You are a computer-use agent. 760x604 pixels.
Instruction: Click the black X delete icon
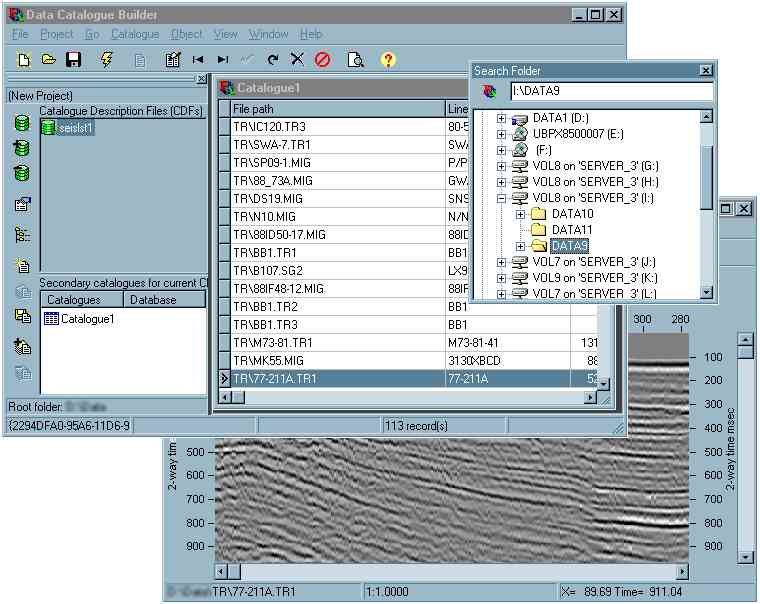tap(297, 60)
